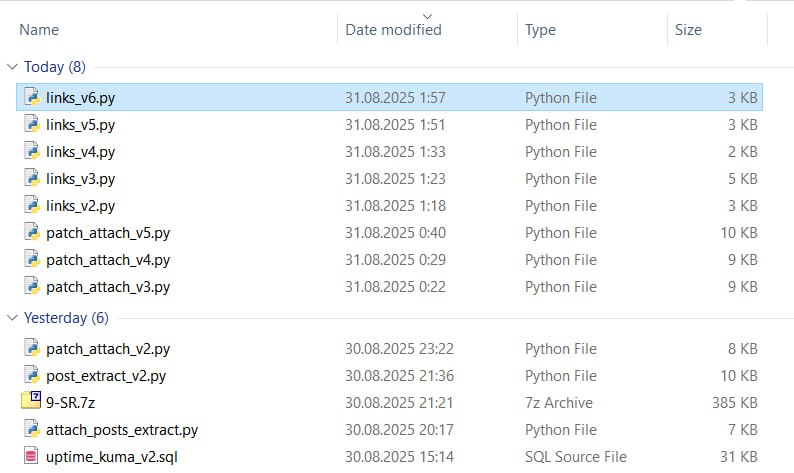Select the uptime_kuma_v2.sql database icon
Image resolution: width=794 pixels, height=473 pixels.
point(31,456)
